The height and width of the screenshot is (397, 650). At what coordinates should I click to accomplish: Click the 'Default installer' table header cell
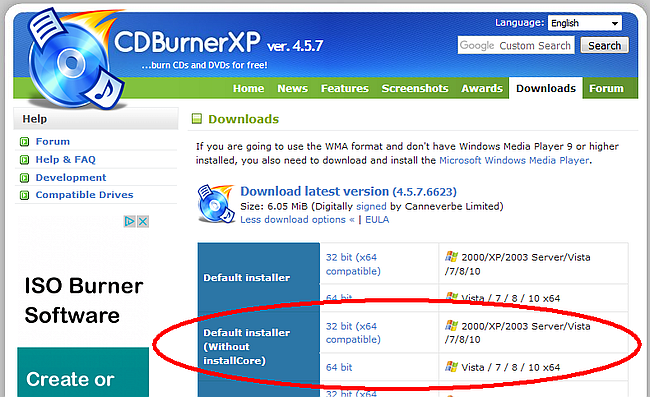click(x=258, y=277)
